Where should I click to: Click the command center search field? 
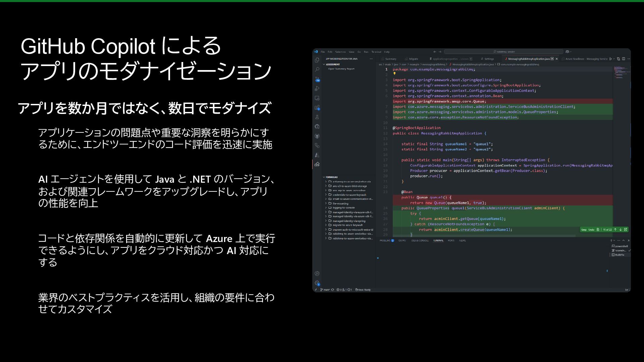click(x=503, y=52)
